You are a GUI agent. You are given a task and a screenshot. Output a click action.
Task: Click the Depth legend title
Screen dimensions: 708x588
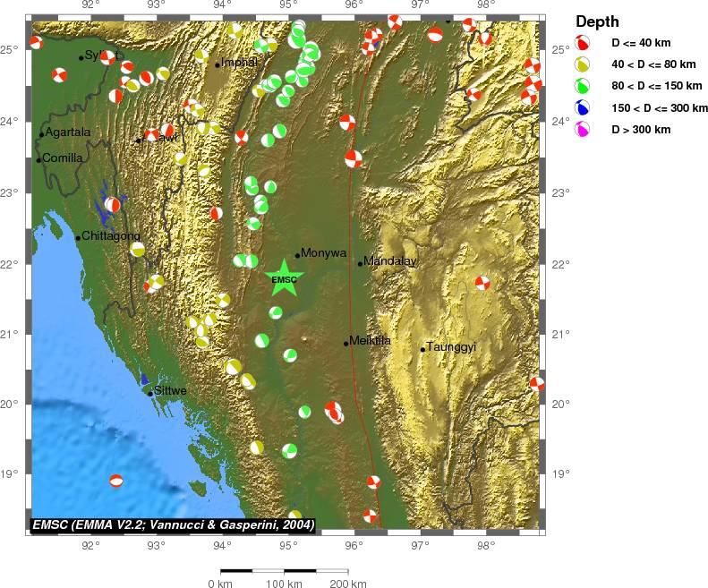tap(596, 21)
